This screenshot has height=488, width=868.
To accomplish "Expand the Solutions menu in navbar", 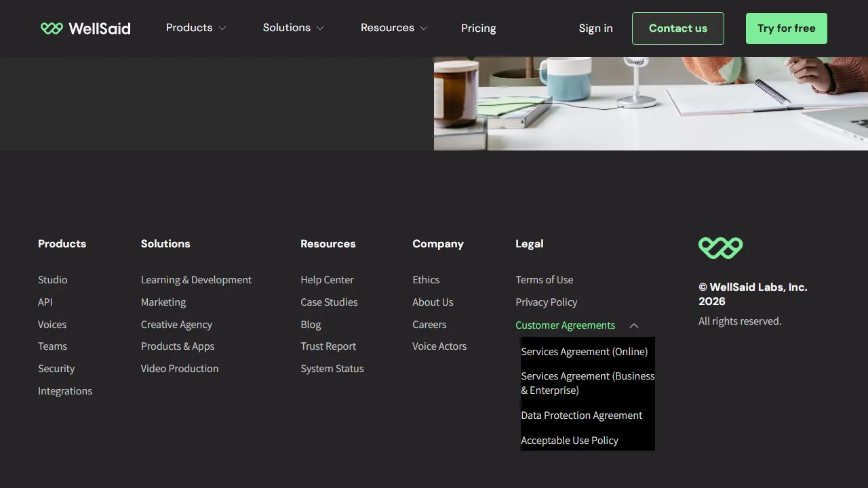I will [x=294, y=28].
